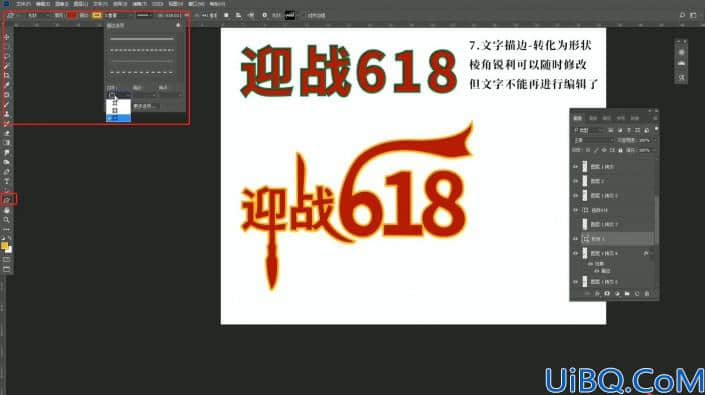Select the highlighted Custom Shape tool
705x395 pixels.
[x=7, y=200]
